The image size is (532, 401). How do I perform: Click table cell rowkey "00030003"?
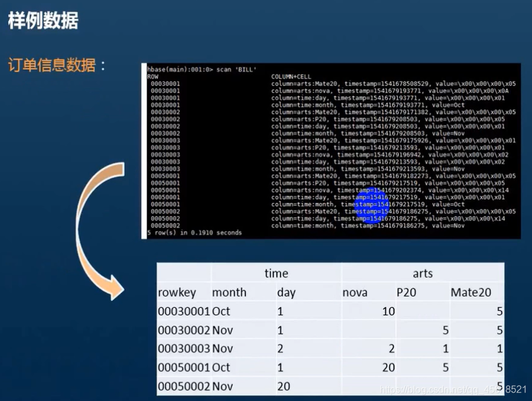[x=184, y=348]
